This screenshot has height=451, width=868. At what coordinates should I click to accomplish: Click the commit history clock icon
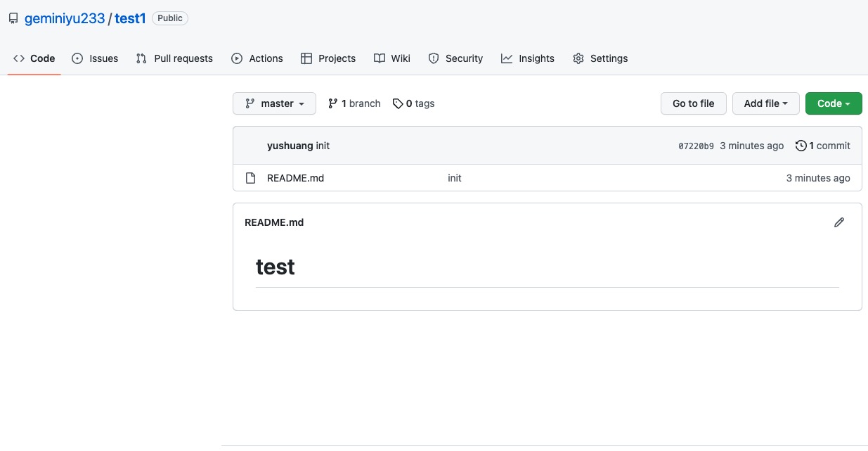pos(801,146)
